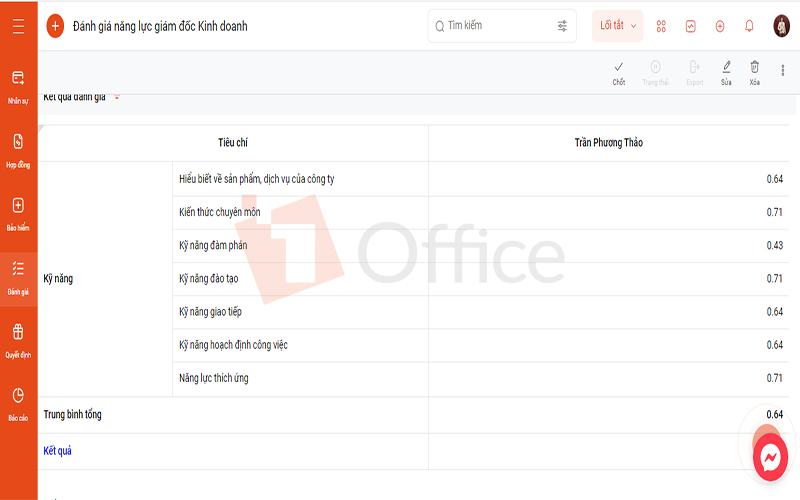This screenshot has width=800, height=500.
Task: Open the three-dot more options menu
Action: [x=783, y=70]
